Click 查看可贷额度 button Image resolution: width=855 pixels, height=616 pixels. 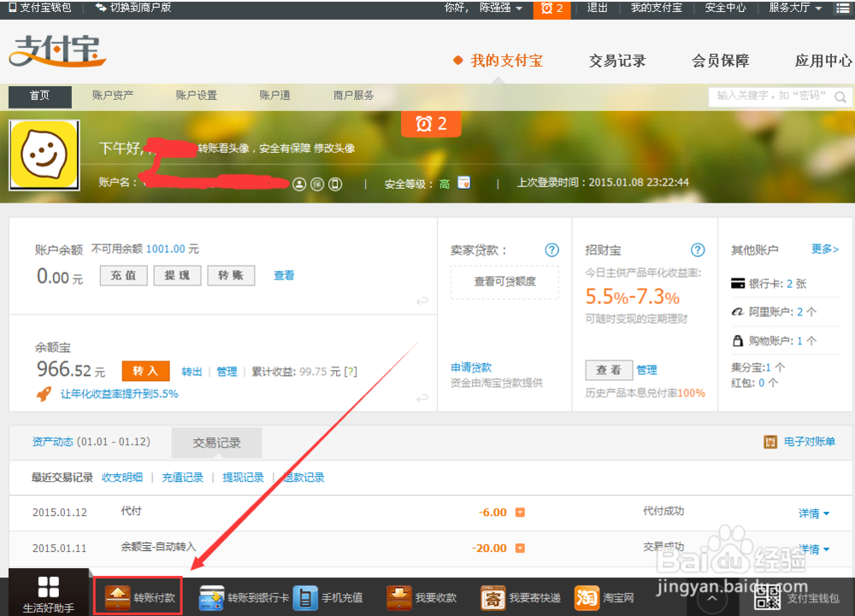tap(505, 282)
